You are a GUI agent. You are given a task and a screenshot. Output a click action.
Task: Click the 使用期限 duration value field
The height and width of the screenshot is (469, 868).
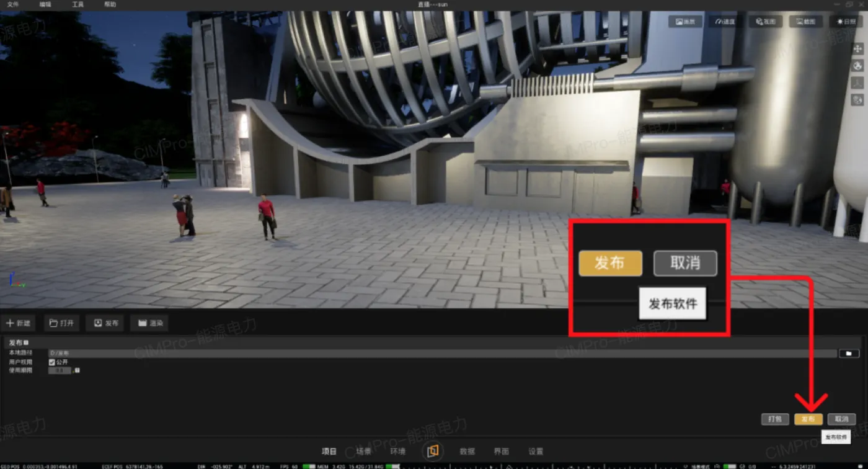click(x=60, y=370)
